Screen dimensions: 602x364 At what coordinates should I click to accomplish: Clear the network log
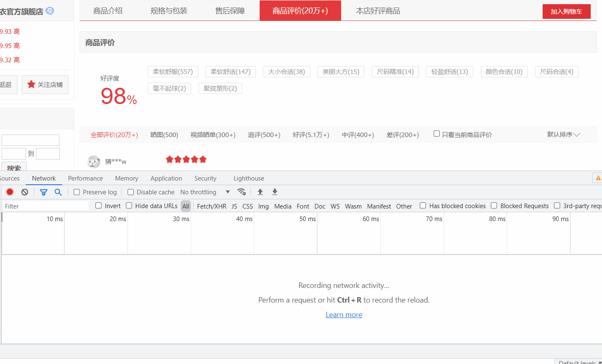coord(25,192)
